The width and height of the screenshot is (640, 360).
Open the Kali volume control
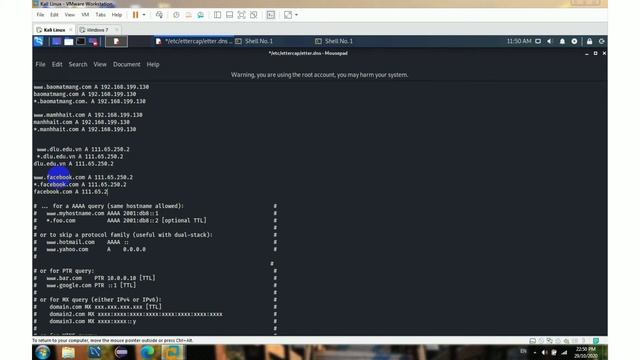pyautogui.click(x=550, y=41)
